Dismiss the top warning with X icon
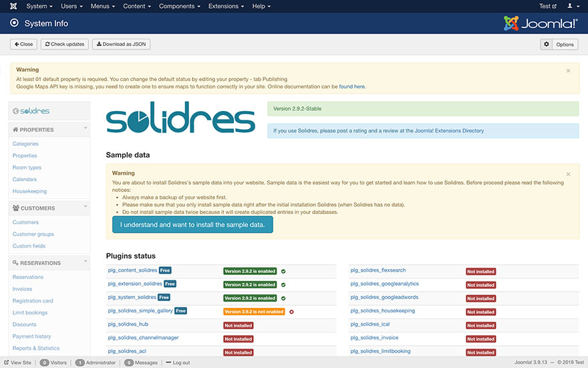Screen dimensions: 588x368 (568, 70)
